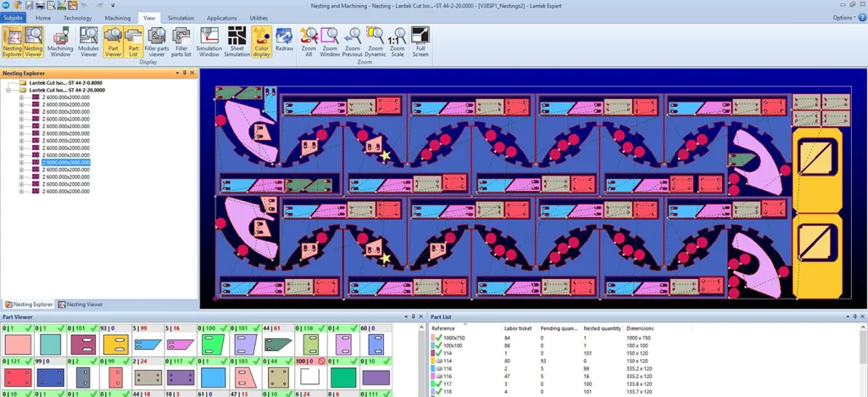Open the Simulation ribbon tab
Screen dimensions: 868x397
180,17
